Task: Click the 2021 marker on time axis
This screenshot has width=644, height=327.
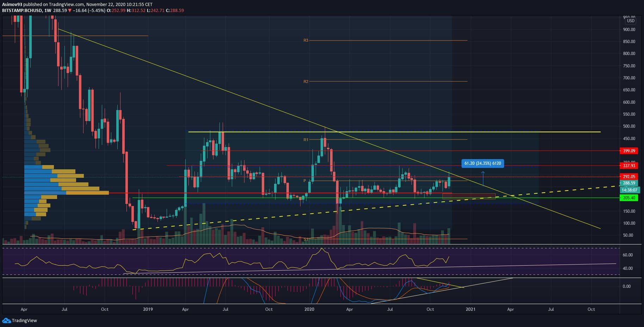Action: (470, 309)
